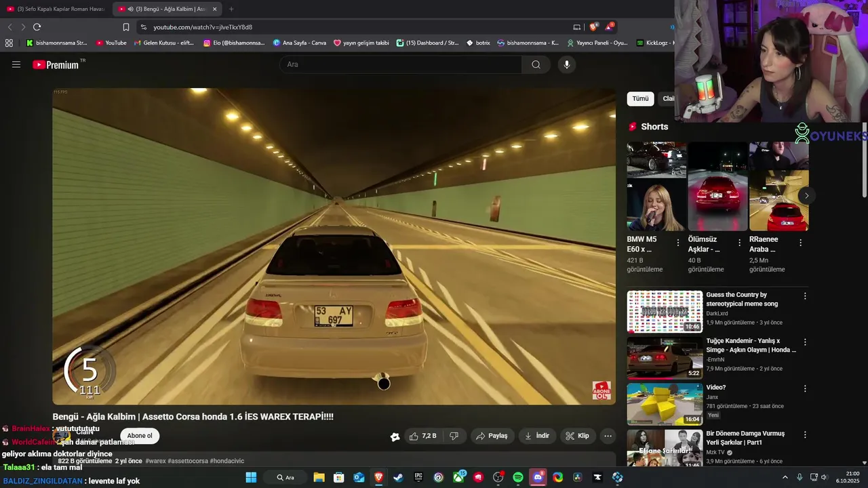Screen dimensions: 868x488
Task: Open Elo Instagram bookmark
Action: click(234, 43)
